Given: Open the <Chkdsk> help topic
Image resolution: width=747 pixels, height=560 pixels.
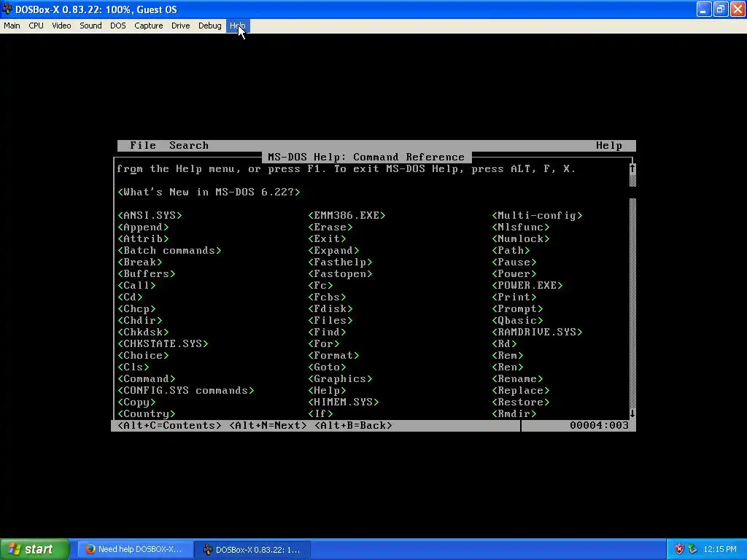Looking at the screenshot, I should (143, 332).
